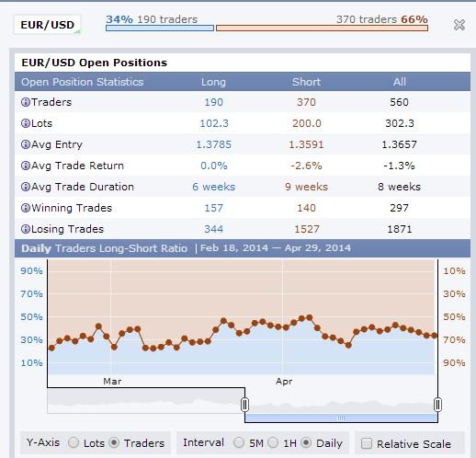This screenshot has width=476, height=458.
Task: Open the EUR/USD currency pair selector
Action: tap(48, 25)
